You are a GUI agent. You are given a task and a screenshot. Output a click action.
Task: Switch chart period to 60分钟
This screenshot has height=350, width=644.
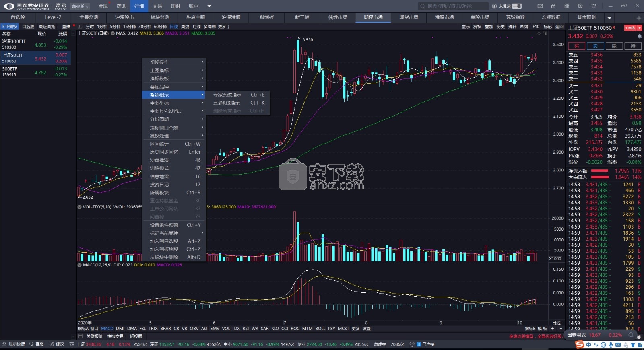pos(160,27)
